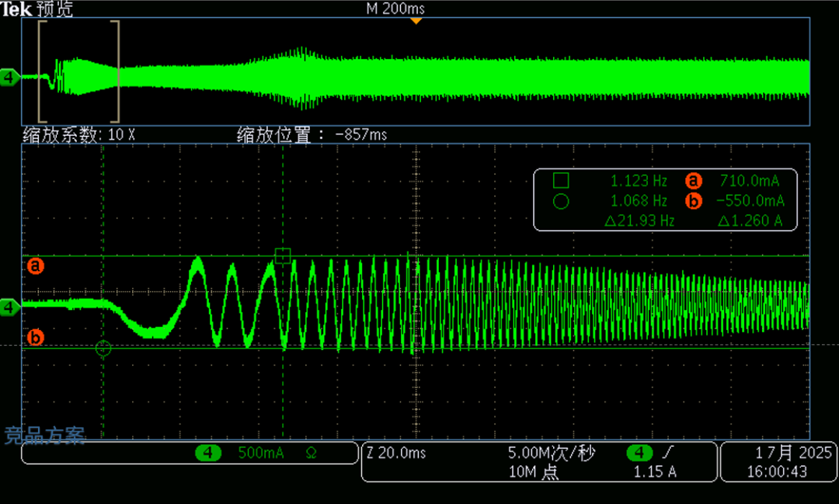Screen dimensions: 839x504
Task: Click the rising edge trigger slope icon
Action: coord(667,454)
